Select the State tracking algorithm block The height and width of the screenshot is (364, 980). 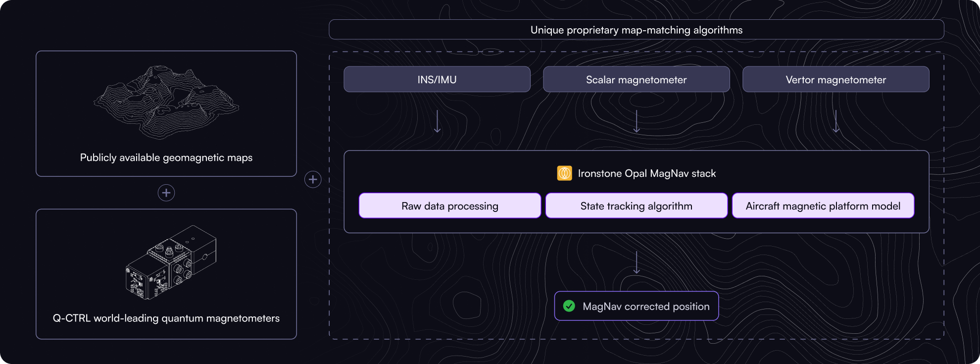tap(637, 206)
